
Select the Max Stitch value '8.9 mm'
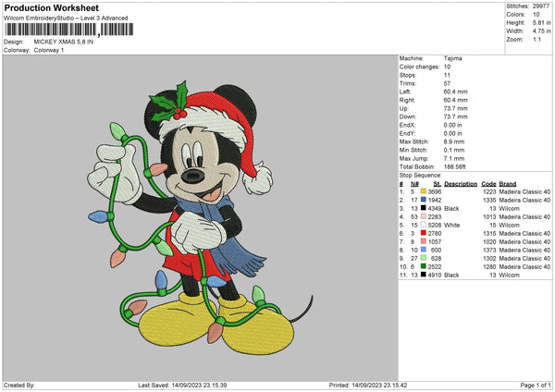[x=454, y=141]
